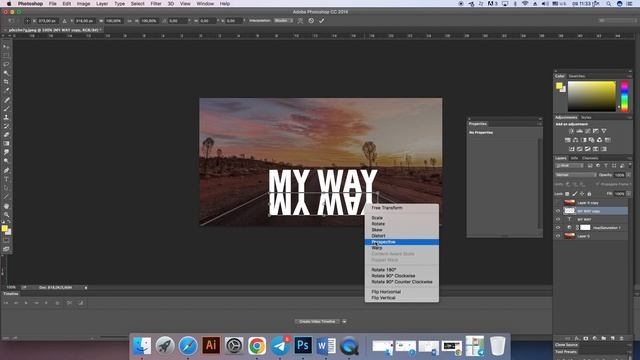Hide the bottom Layer 0

click(x=558, y=236)
